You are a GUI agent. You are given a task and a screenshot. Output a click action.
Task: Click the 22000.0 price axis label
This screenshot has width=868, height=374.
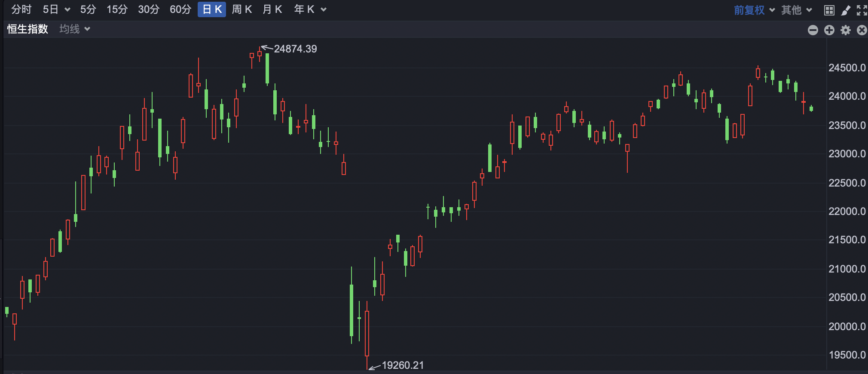(x=847, y=211)
